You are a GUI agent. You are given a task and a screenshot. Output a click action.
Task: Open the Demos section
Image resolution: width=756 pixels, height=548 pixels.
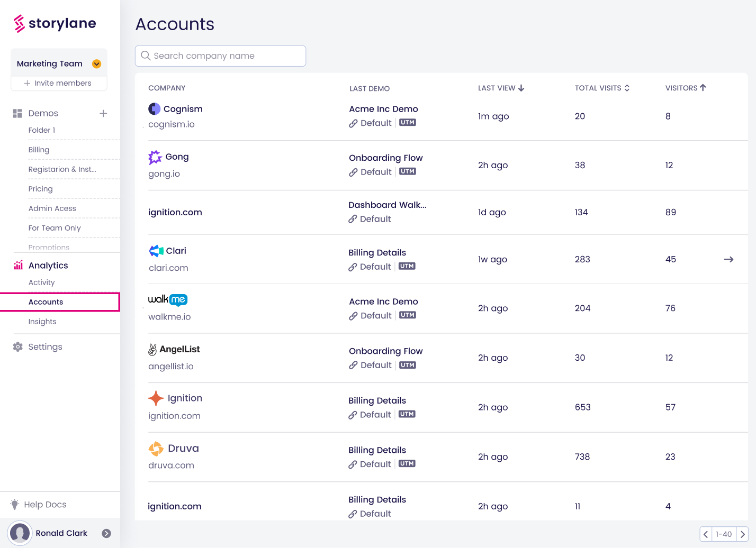click(x=43, y=113)
